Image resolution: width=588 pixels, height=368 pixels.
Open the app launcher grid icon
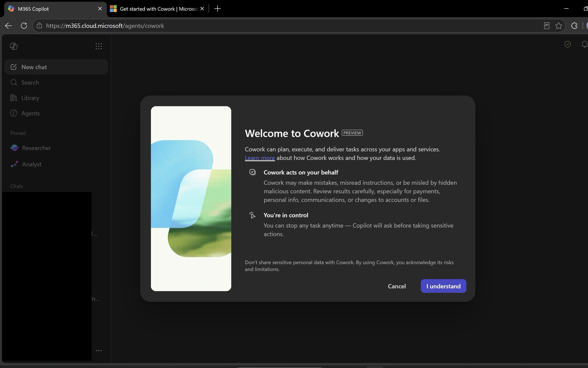tap(98, 46)
